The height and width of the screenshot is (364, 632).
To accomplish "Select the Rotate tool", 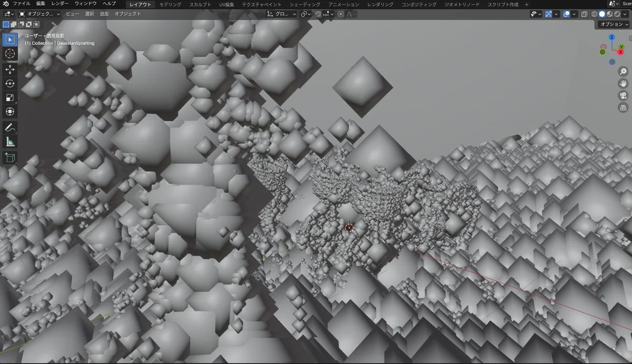I will pyautogui.click(x=10, y=83).
